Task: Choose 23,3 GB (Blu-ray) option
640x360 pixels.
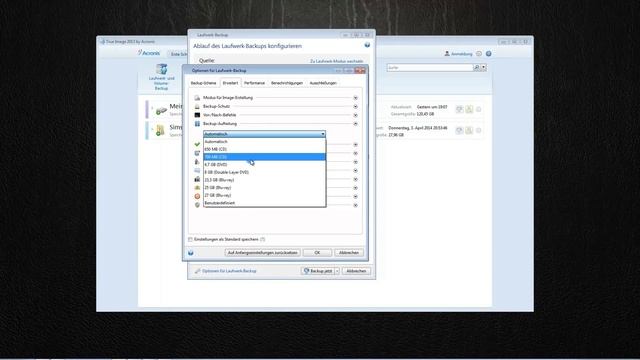Action: pyautogui.click(x=264, y=180)
